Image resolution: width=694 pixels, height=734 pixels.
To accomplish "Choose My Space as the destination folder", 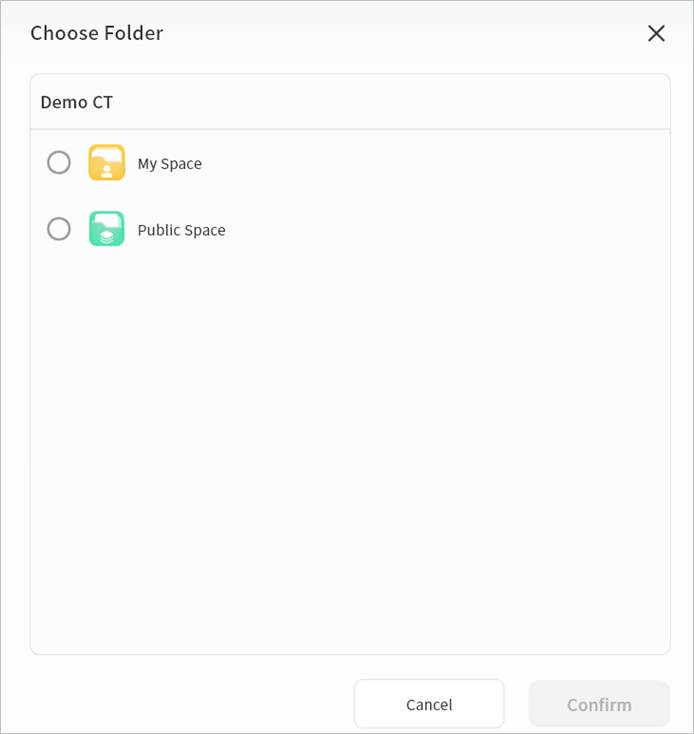I will (x=59, y=163).
